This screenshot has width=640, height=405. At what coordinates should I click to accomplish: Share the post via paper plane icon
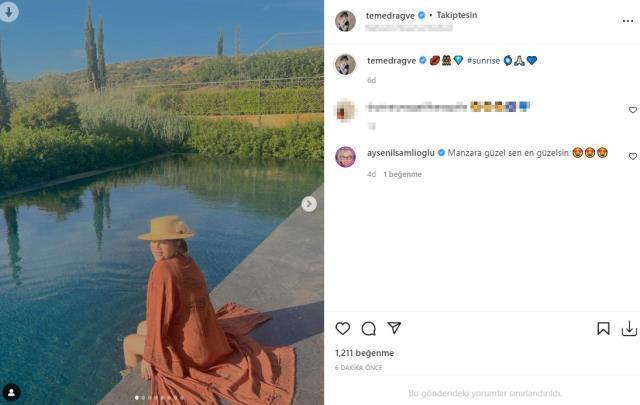[x=394, y=328]
